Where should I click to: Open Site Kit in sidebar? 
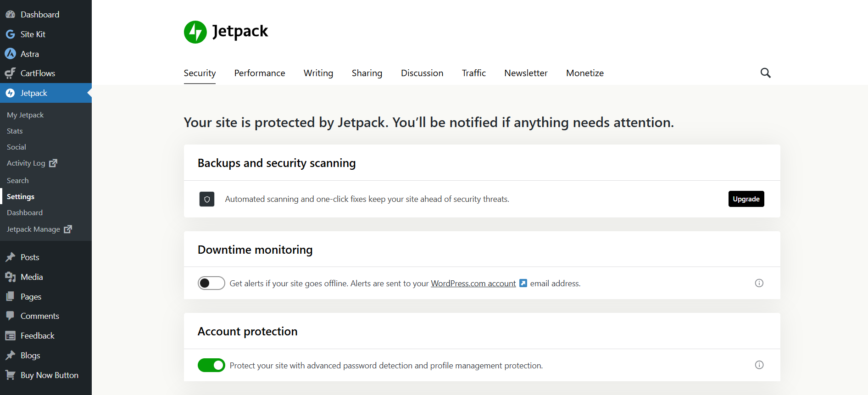click(33, 34)
